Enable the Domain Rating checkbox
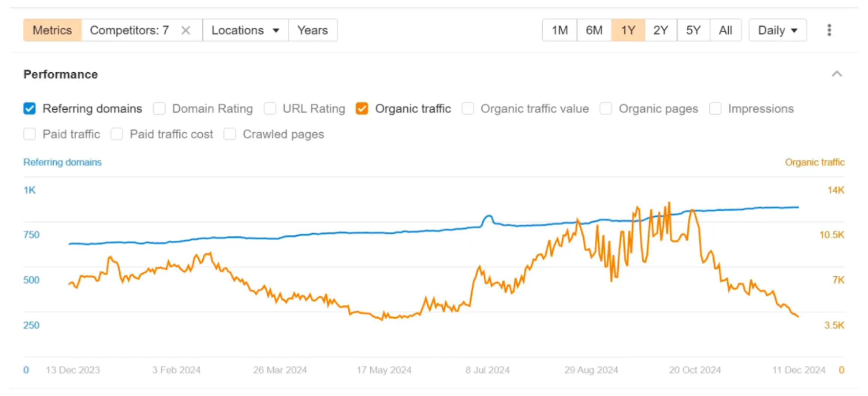 click(159, 109)
